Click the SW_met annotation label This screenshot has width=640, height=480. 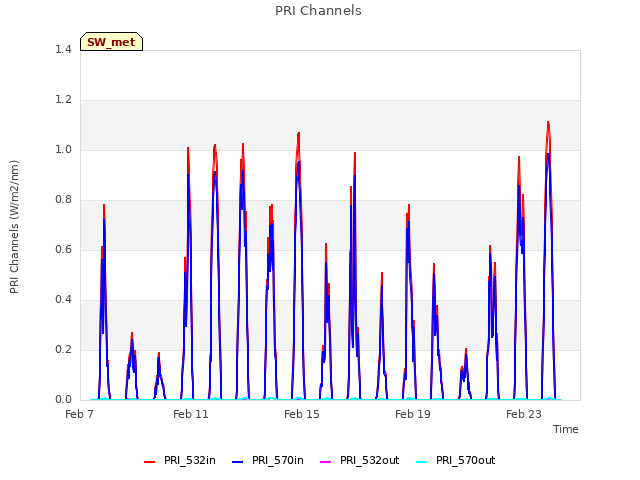coord(111,42)
